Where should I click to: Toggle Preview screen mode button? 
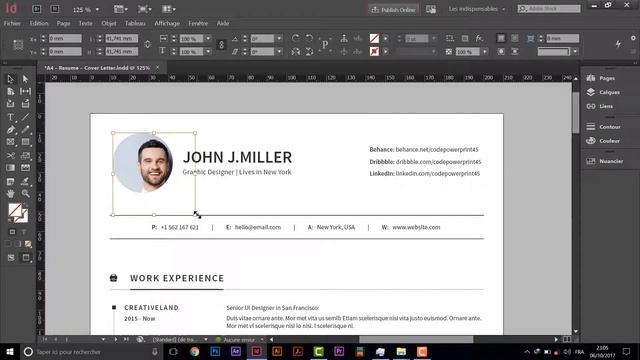tap(26, 258)
